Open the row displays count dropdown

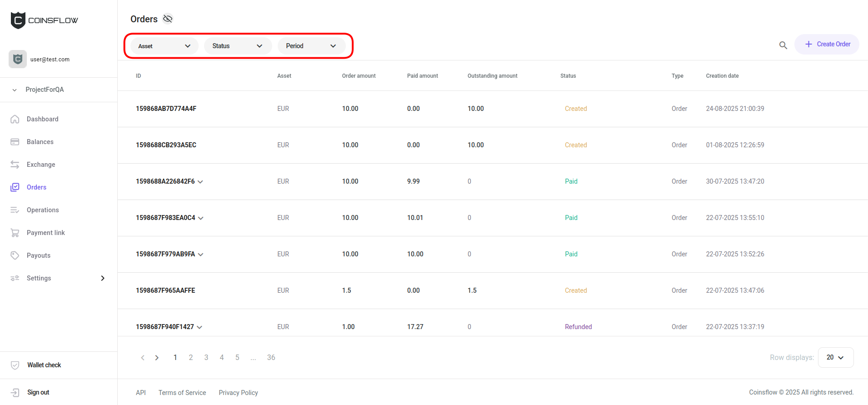tap(835, 357)
